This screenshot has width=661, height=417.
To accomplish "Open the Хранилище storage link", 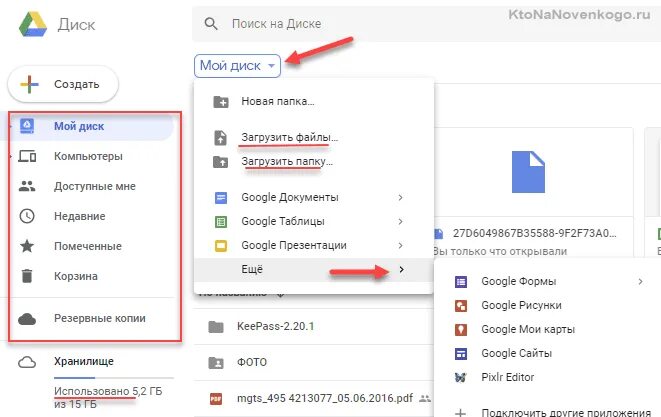I will point(83,361).
